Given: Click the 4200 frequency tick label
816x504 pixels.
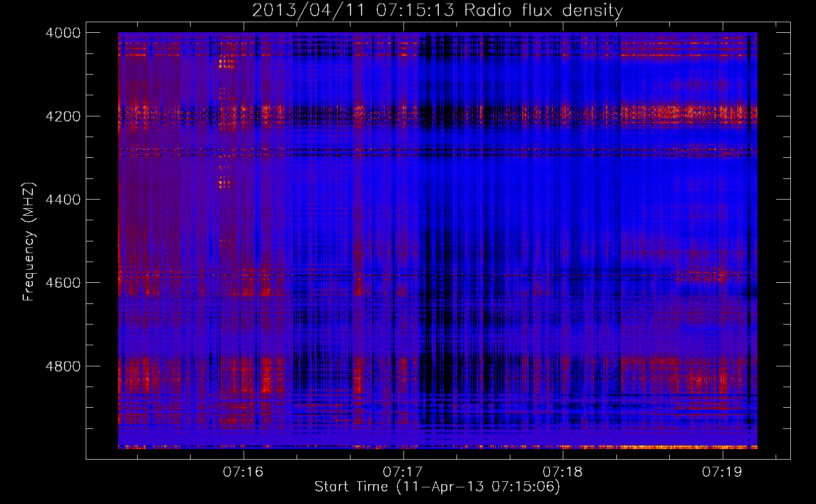Looking at the screenshot, I should tap(63, 116).
